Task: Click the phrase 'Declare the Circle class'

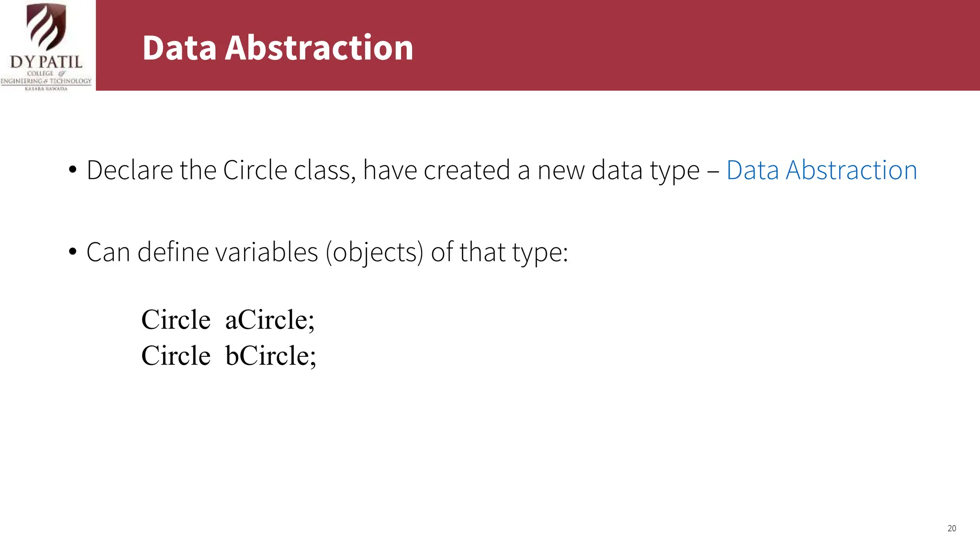Action: (221, 170)
